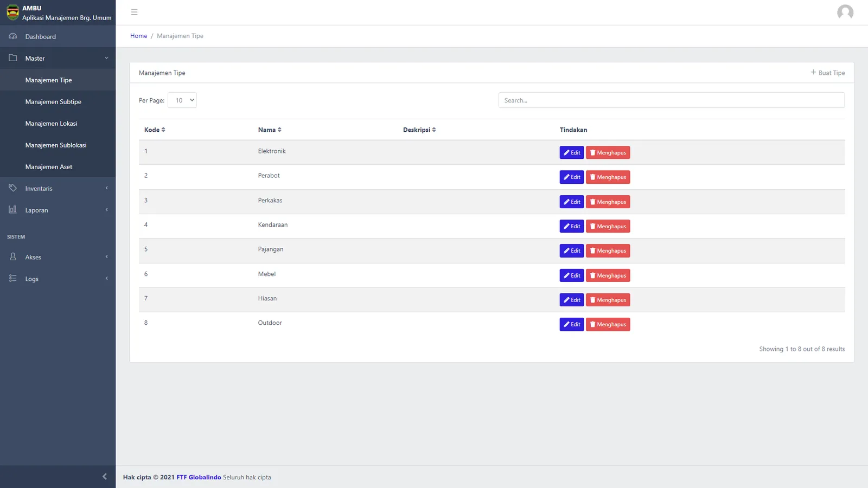Open Manajemen Lokasi in sidebar

[58, 124]
